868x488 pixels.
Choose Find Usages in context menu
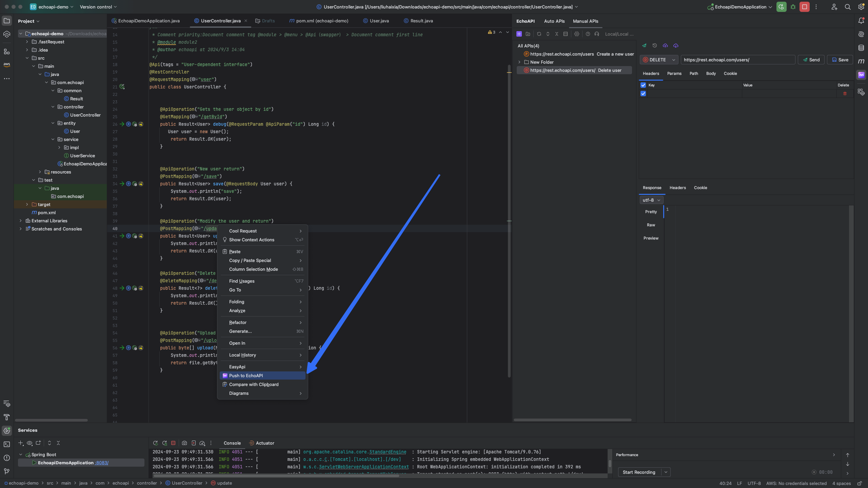[262, 281]
